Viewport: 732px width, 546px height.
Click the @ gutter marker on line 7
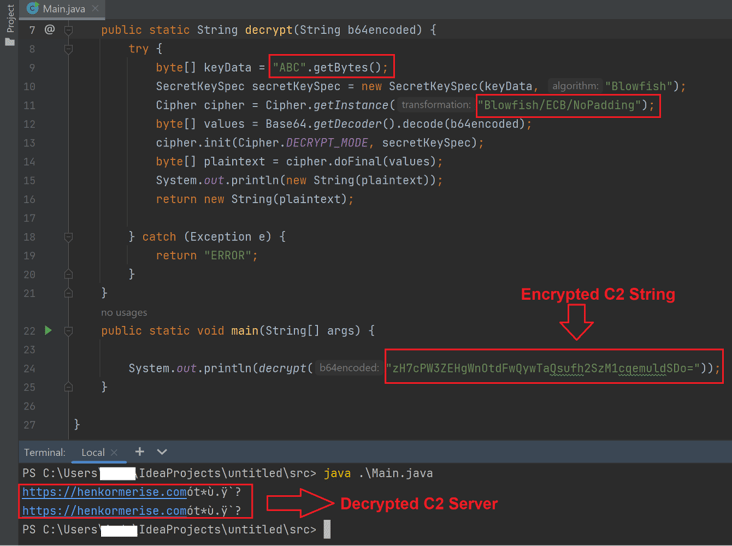49,29
